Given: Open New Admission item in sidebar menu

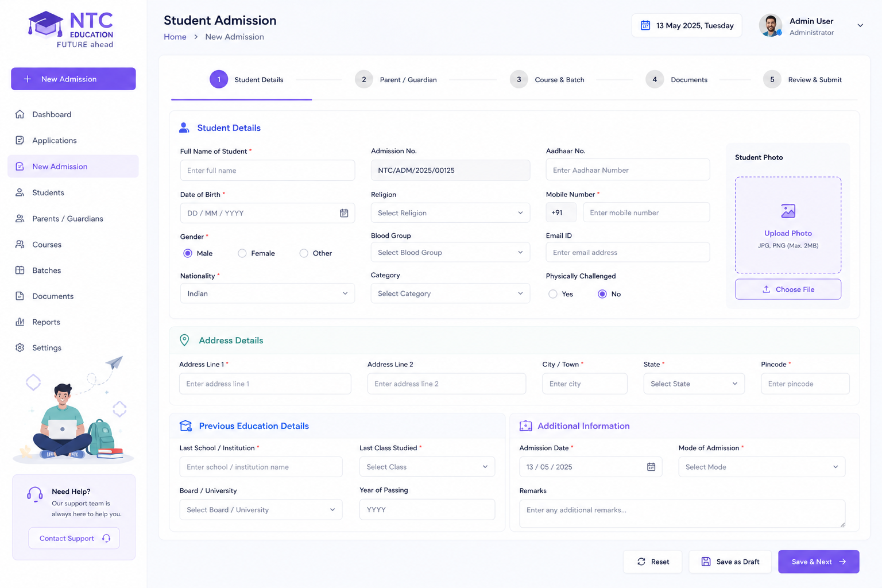Looking at the screenshot, I should click(x=73, y=167).
